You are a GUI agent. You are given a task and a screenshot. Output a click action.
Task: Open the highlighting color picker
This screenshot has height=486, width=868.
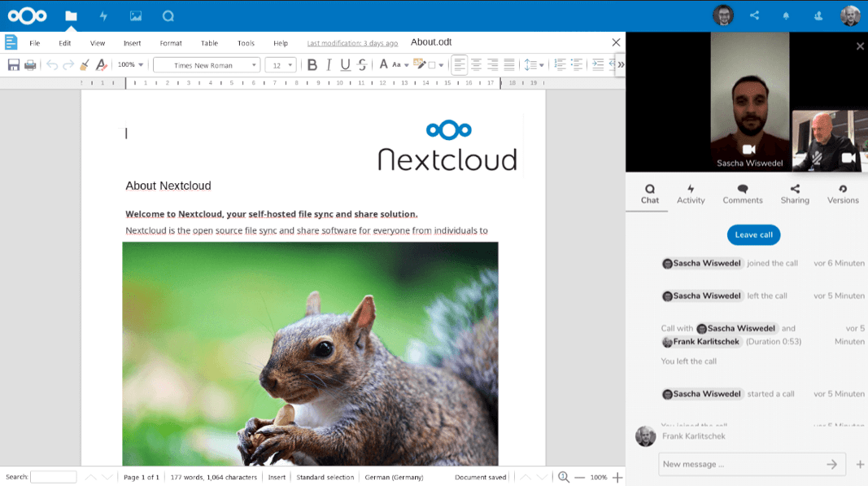pyautogui.click(x=421, y=65)
